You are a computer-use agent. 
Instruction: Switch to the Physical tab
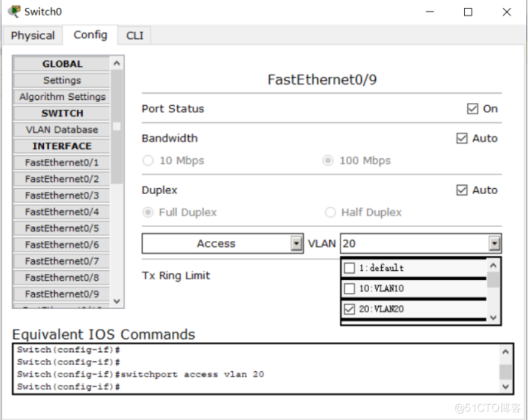click(33, 35)
